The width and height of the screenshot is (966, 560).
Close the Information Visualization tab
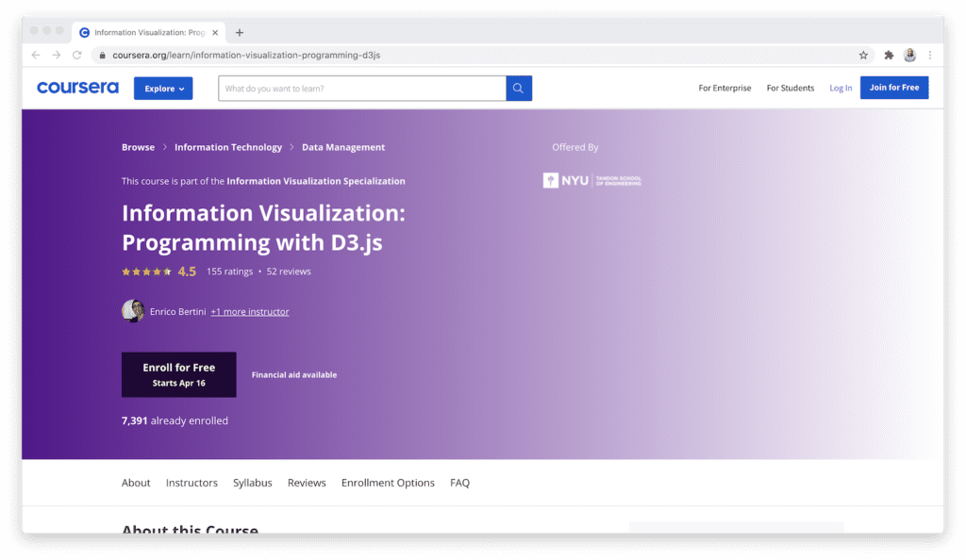click(215, 33)
